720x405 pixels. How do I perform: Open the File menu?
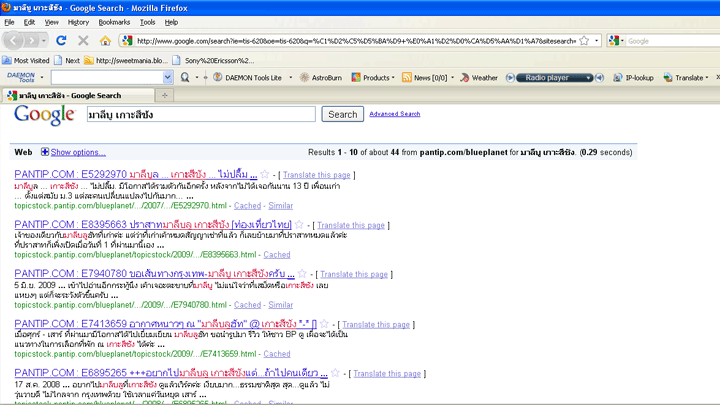pos(9,22)
